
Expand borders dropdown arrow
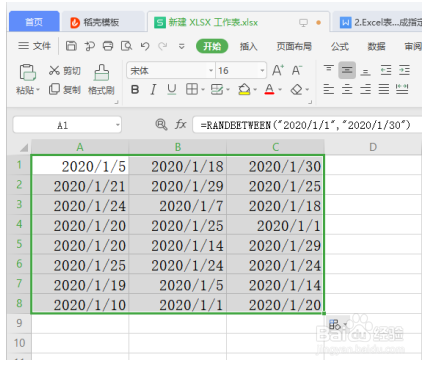click(x=203, y=90)
